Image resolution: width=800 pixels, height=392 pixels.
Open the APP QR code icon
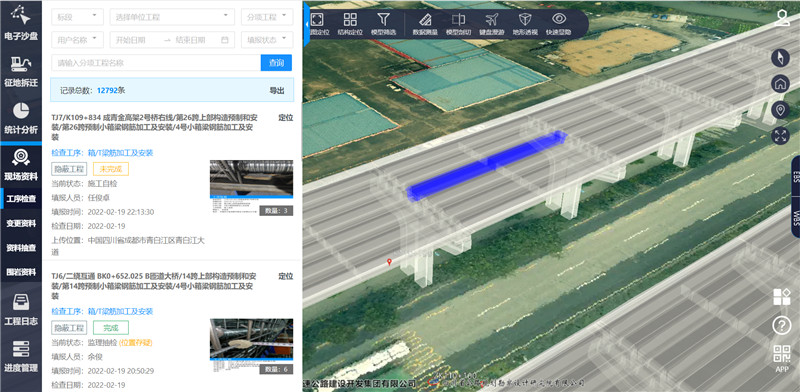pos(782,358)
